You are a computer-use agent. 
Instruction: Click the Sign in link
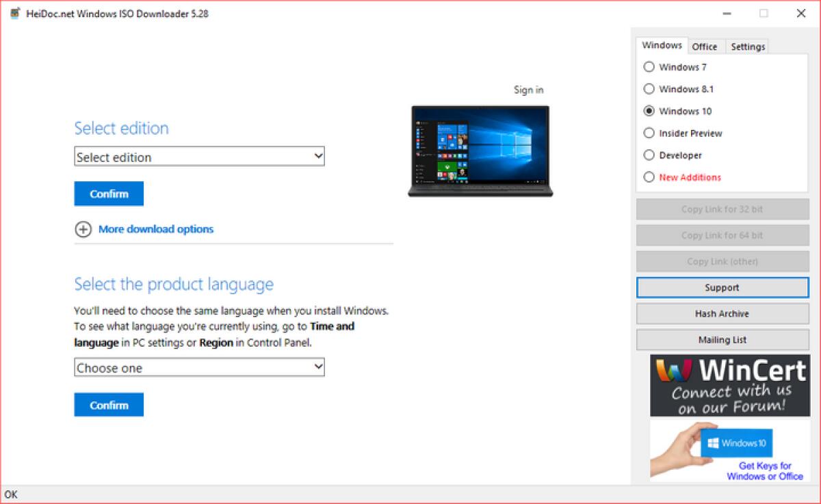[x=528, y=90]
